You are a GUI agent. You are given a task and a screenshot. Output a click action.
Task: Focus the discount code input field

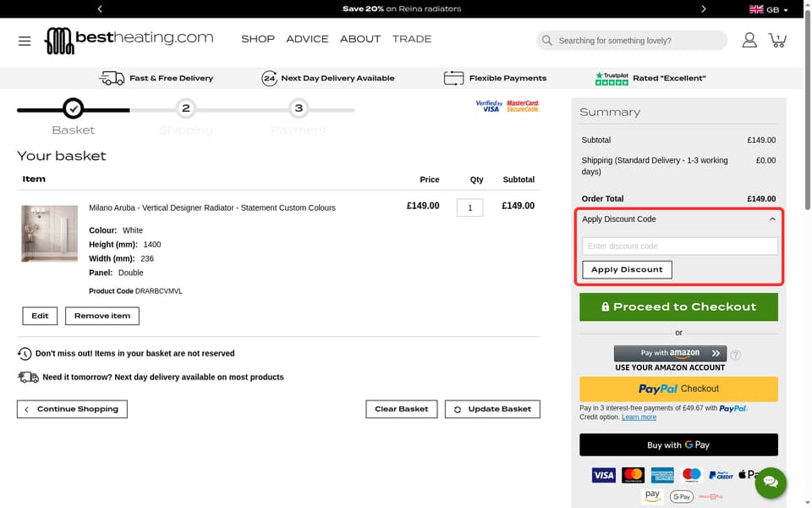coord(679,246)
